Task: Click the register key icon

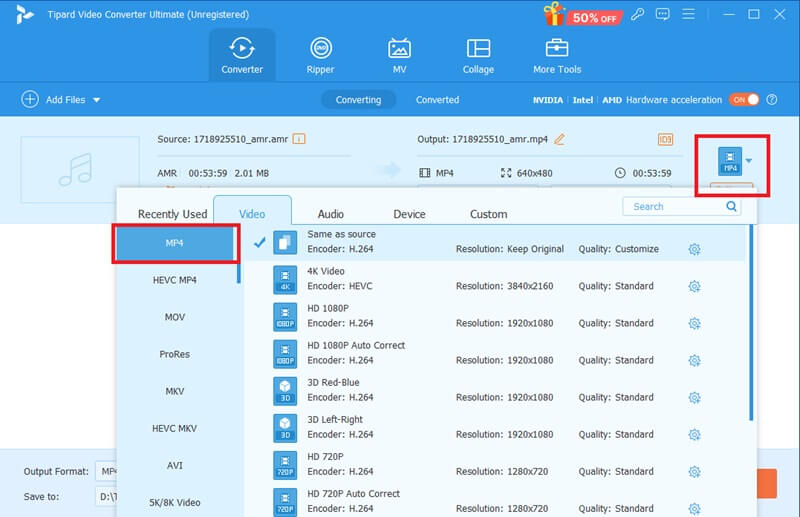Action: click(637, 14)
